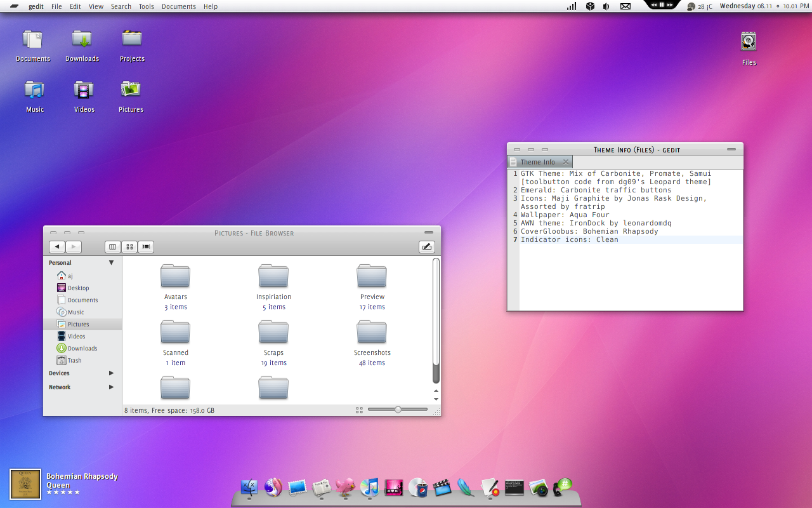812x508 pixels.
Task: Click the clock showing Wednesday 10.01 PM
Action: click(x=764, y=6)
